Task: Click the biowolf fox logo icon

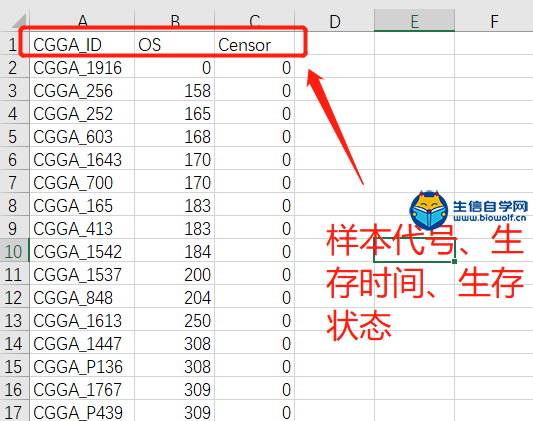Action: [429, 211]
